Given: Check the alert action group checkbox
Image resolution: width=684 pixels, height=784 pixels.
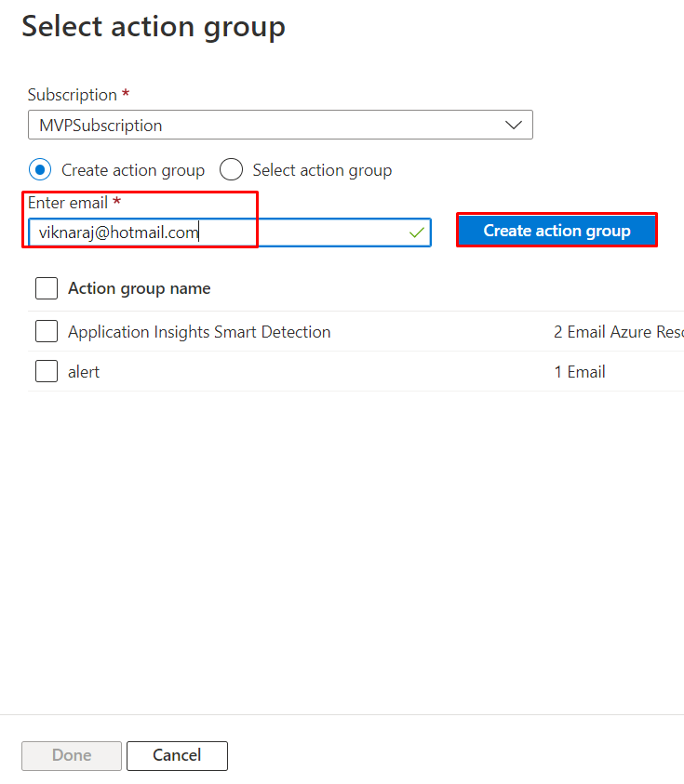Looking at the screenshot, I should tap(47, 371).
